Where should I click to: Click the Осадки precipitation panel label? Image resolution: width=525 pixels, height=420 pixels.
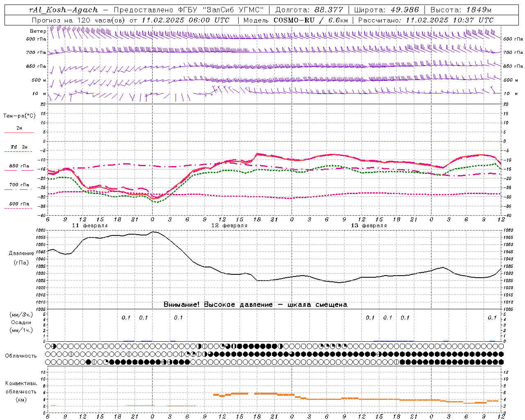click(21, 322)
